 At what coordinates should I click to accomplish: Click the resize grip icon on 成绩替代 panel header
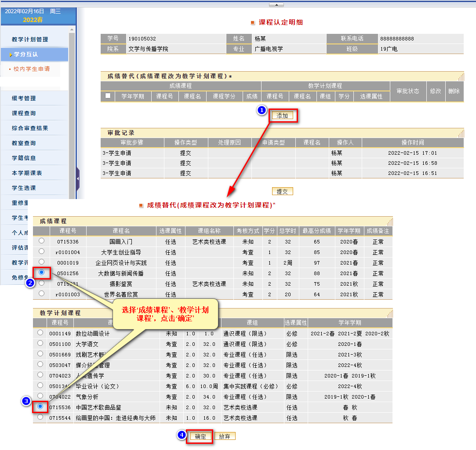click(461, 77)
